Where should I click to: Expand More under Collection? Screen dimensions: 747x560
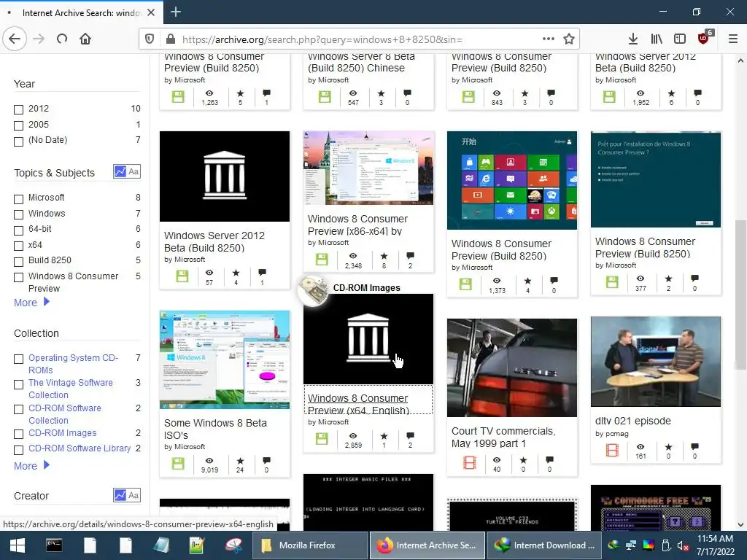[x=31, y=466]
